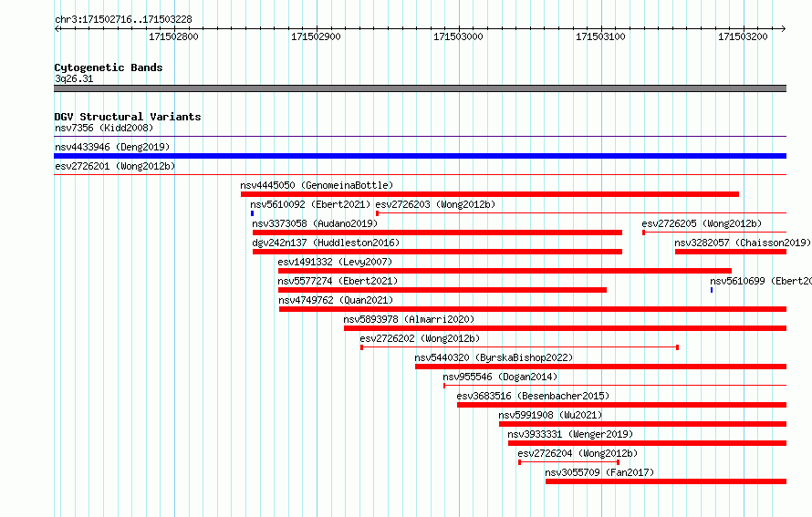This screenshot has width=812, height=517.
Task: Select the red bar under nsv5893978
Action: point(565,328)
